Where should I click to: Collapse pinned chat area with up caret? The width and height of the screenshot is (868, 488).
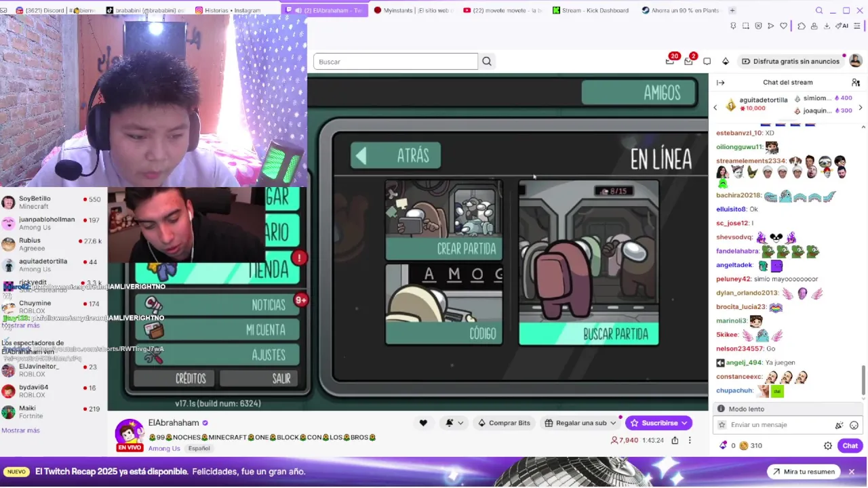863,127
